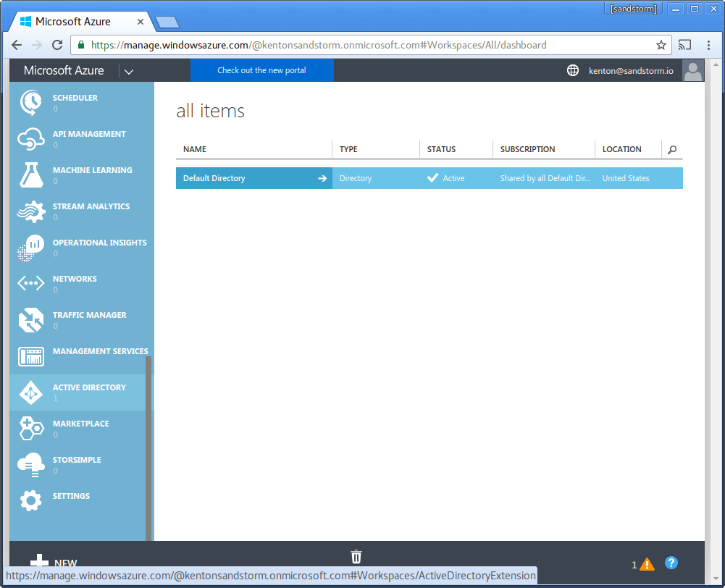Screen dimensions: 725x588
Task: Select the Operational Insights icon
Action: pyautogui.click(x=31, y=248)
